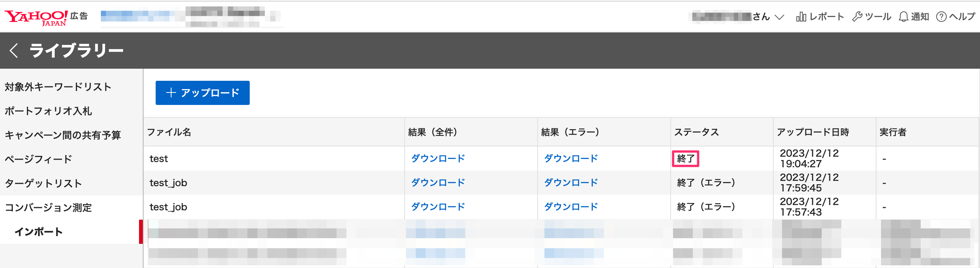This screenshot has width=980, height=268.
Task: Select インポート sub-item in sidebar
Action: click(39, 231)
